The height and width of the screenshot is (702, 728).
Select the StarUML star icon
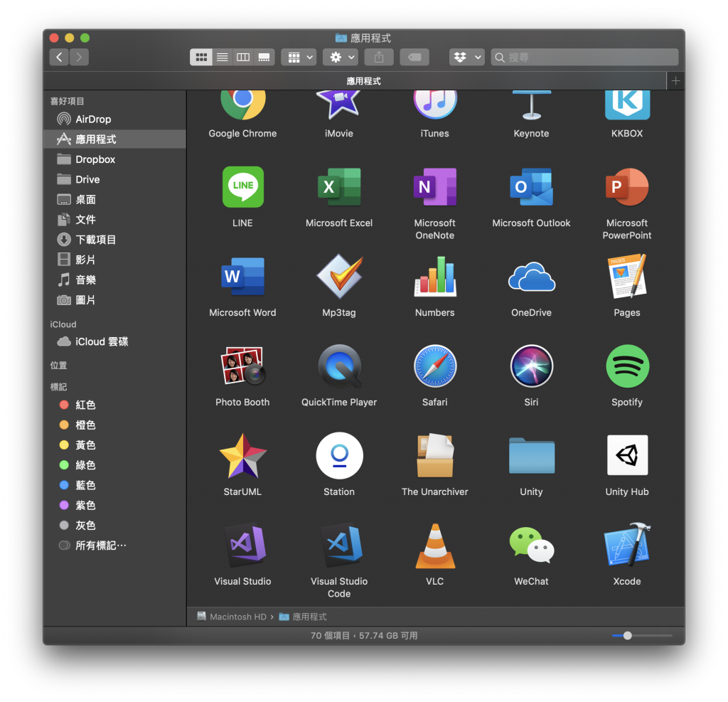[x=243, y=456]
